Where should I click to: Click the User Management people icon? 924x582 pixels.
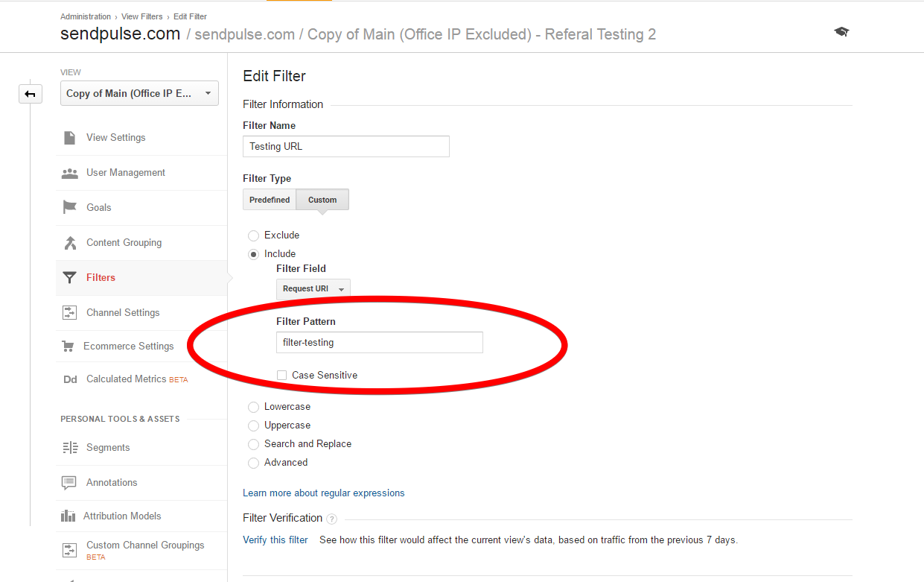coord(69,173)
